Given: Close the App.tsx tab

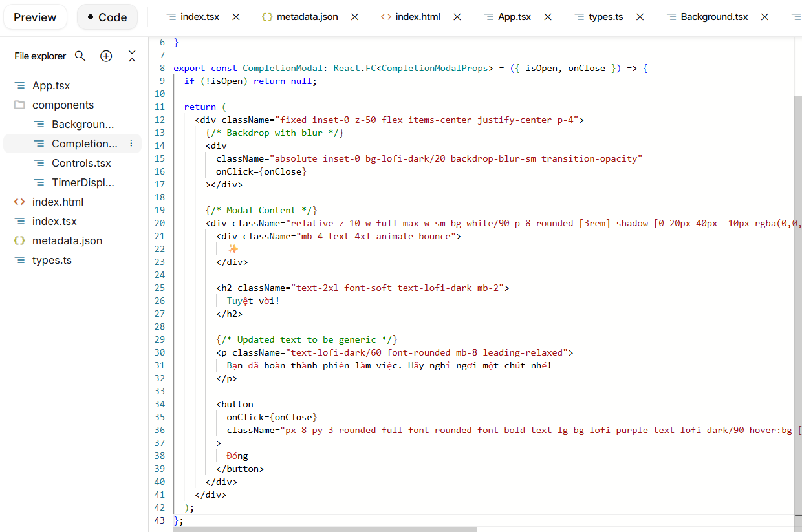Looking at the screenshot, I should [548, 17].
